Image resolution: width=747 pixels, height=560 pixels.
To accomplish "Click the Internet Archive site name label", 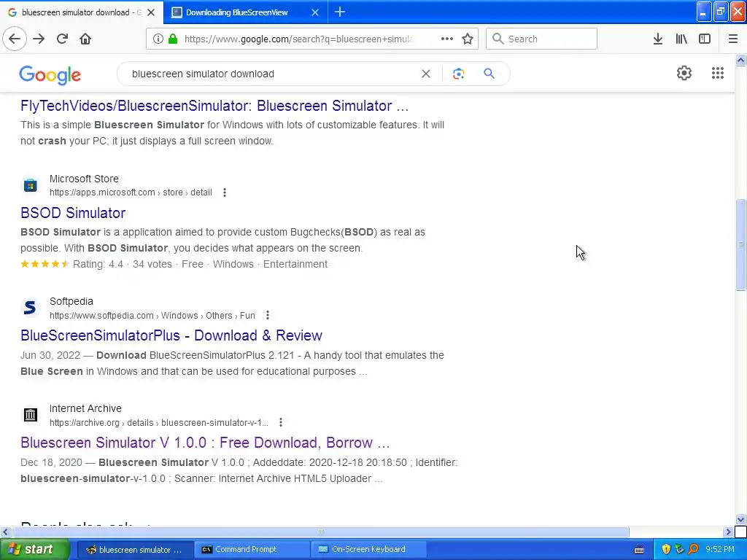I will [x=86, y=408].
